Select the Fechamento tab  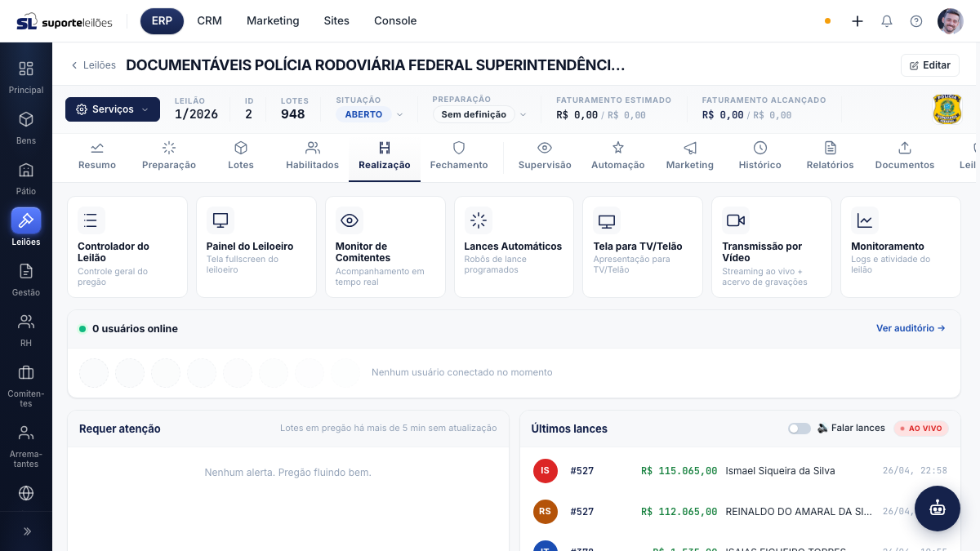(x=459, y=156)
